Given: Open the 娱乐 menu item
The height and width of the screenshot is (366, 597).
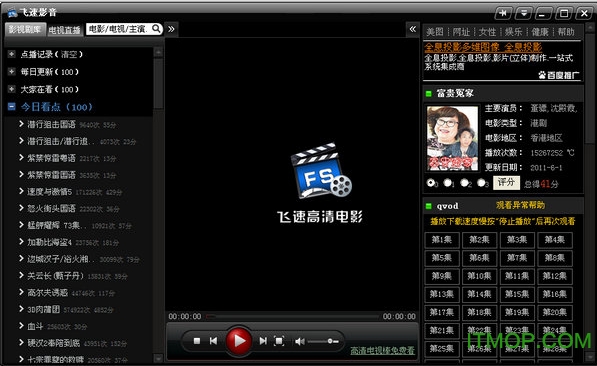Looking at the screenshot, I should 514,32.
